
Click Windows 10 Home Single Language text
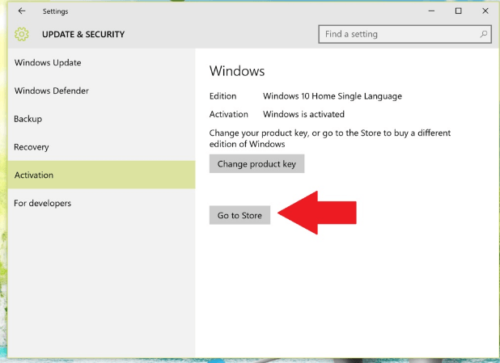[x=332, y=96]
